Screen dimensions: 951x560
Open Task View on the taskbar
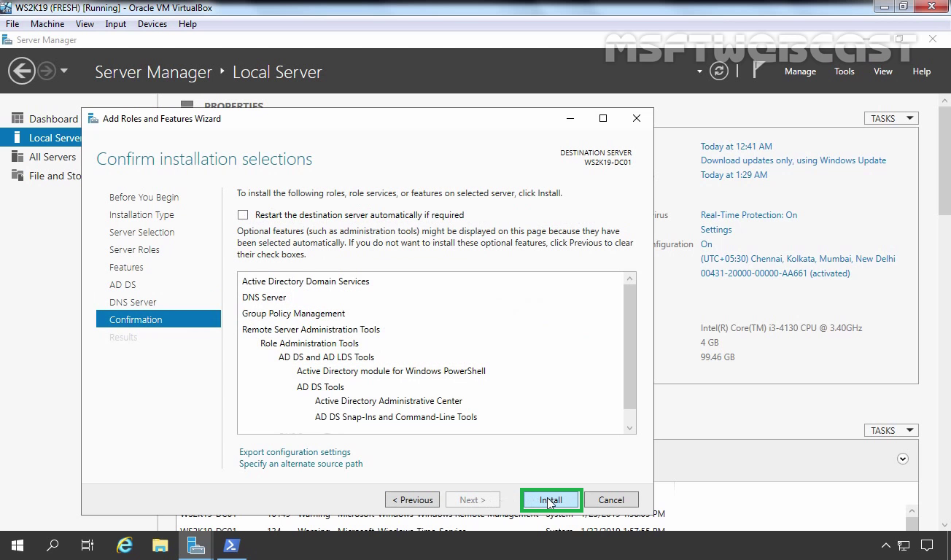(88, 545)
